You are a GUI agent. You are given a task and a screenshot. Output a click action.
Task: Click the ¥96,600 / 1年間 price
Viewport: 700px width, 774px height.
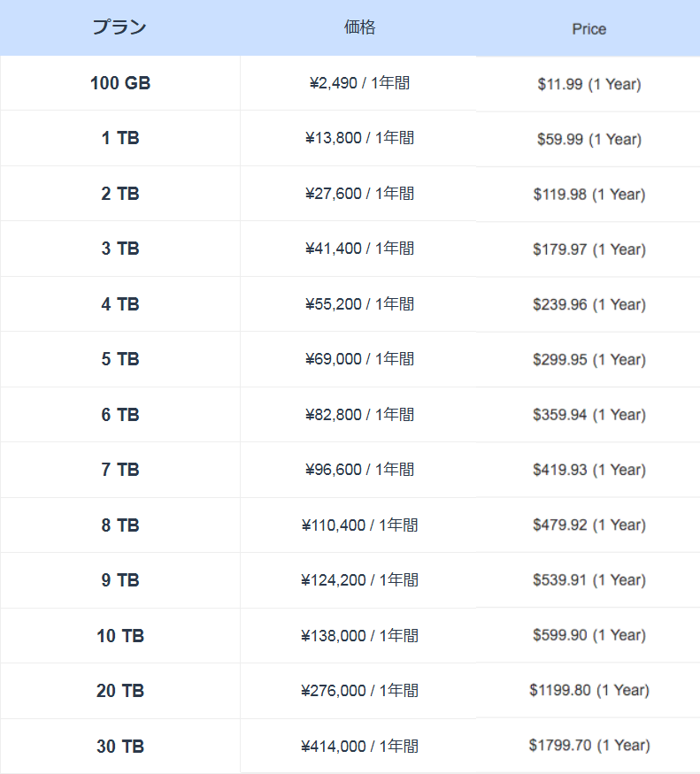click(359, 470)
